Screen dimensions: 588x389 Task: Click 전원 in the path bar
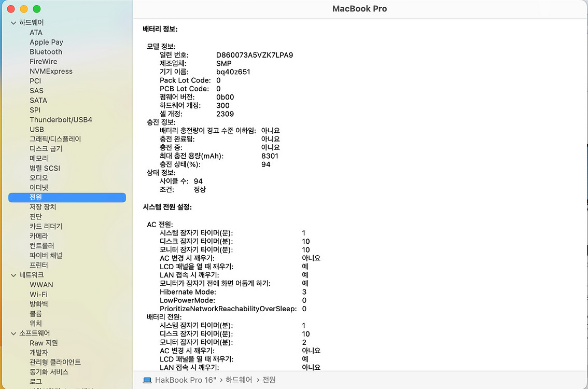point(269,380)
